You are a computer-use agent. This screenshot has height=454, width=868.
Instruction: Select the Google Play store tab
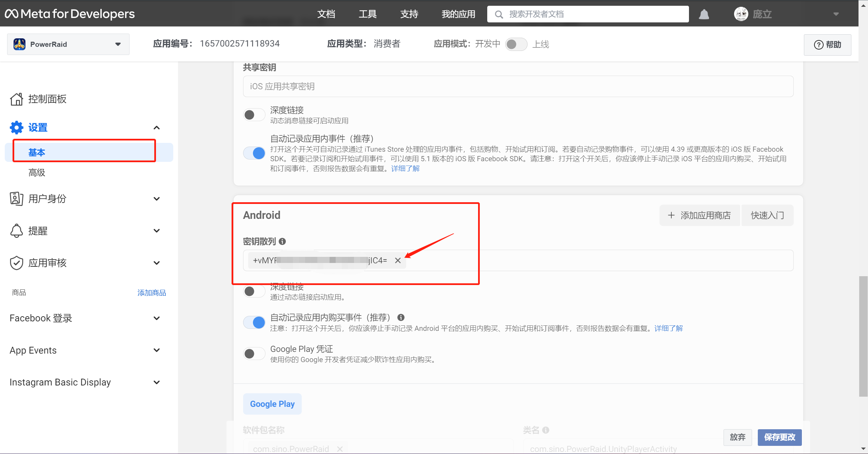tap(272, 404)
